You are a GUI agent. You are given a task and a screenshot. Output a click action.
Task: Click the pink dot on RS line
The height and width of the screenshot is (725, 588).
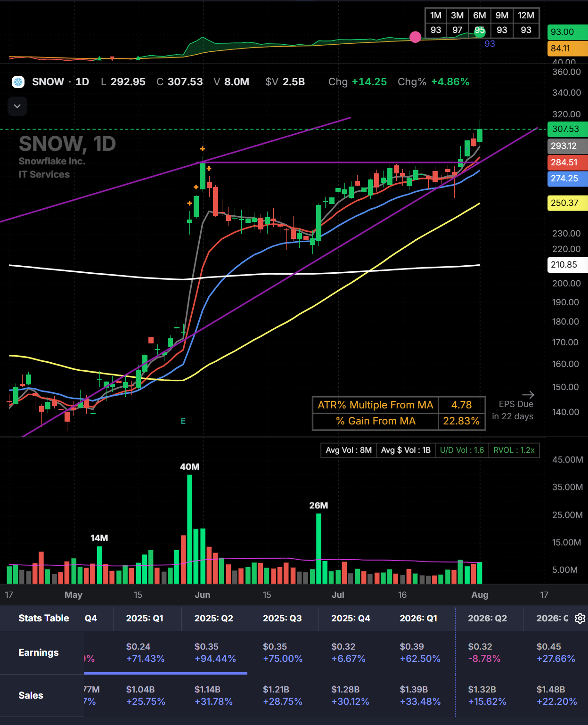pos(415,37)
